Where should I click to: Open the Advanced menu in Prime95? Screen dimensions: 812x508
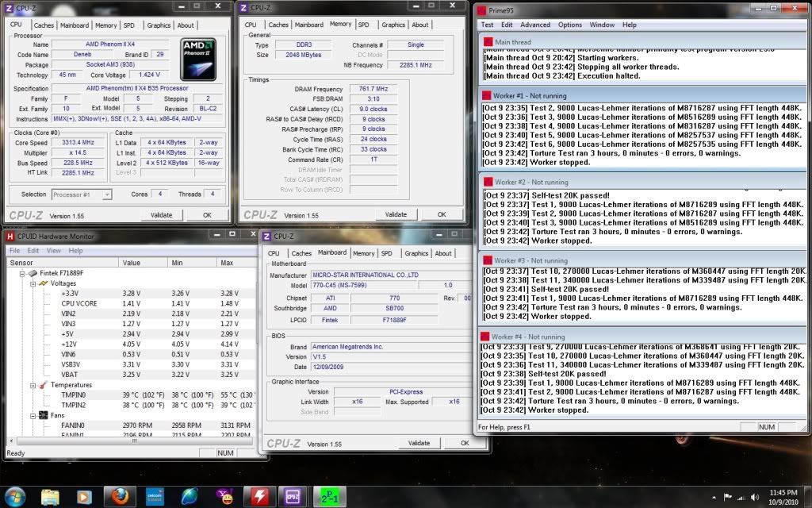[535, 25]
